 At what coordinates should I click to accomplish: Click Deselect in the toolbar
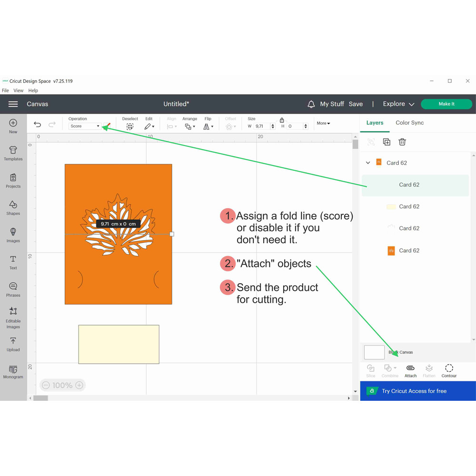click(x=130, y=126)
